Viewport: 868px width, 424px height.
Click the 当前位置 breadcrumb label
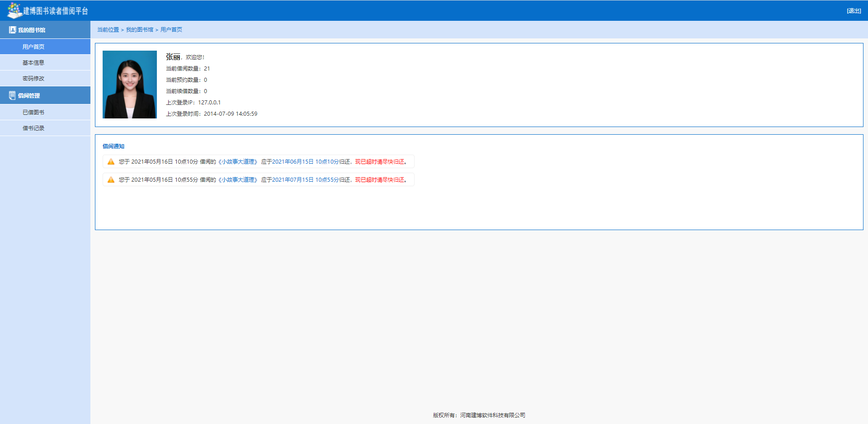[108, 30]
